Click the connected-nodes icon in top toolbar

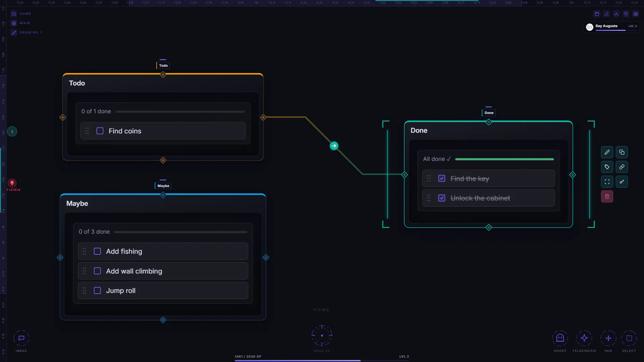click(616, 14)
